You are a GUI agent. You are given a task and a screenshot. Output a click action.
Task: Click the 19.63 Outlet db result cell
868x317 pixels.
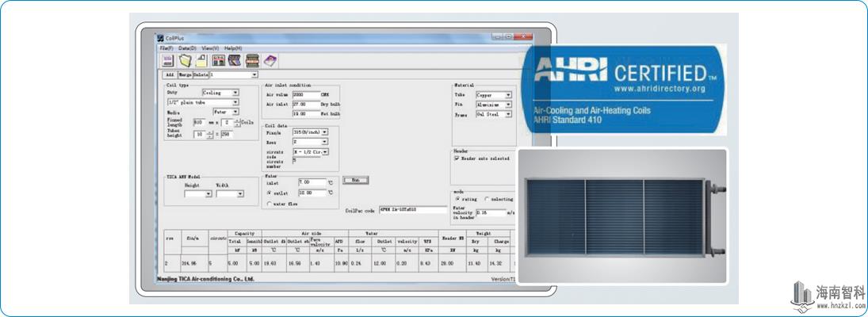coord(273,263)
